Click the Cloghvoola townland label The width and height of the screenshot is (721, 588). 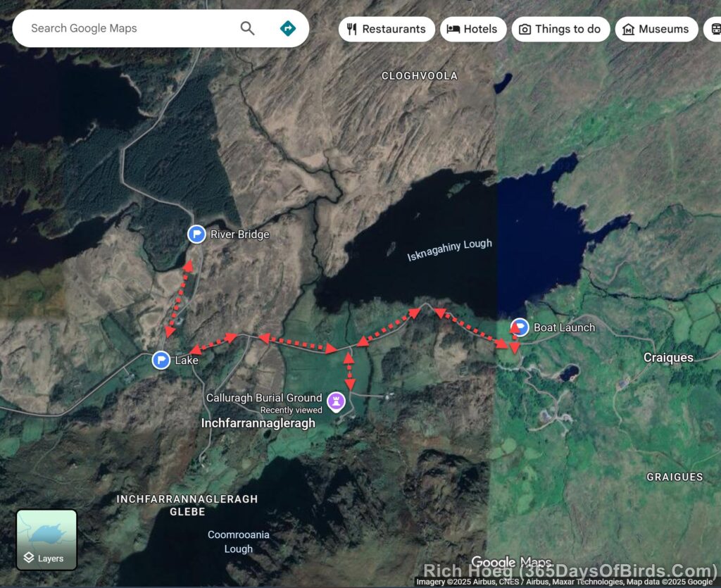coord(419,75)
